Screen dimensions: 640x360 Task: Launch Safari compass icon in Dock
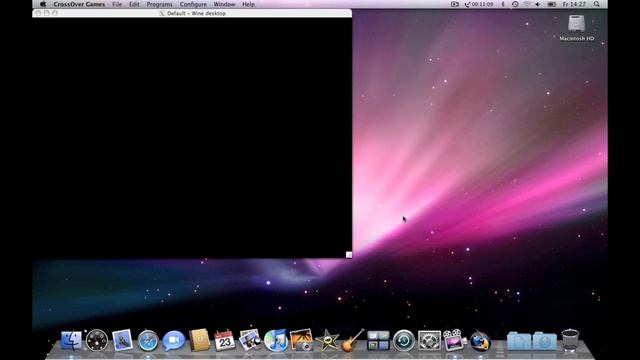pyautogui.click(x=148, y=341)
